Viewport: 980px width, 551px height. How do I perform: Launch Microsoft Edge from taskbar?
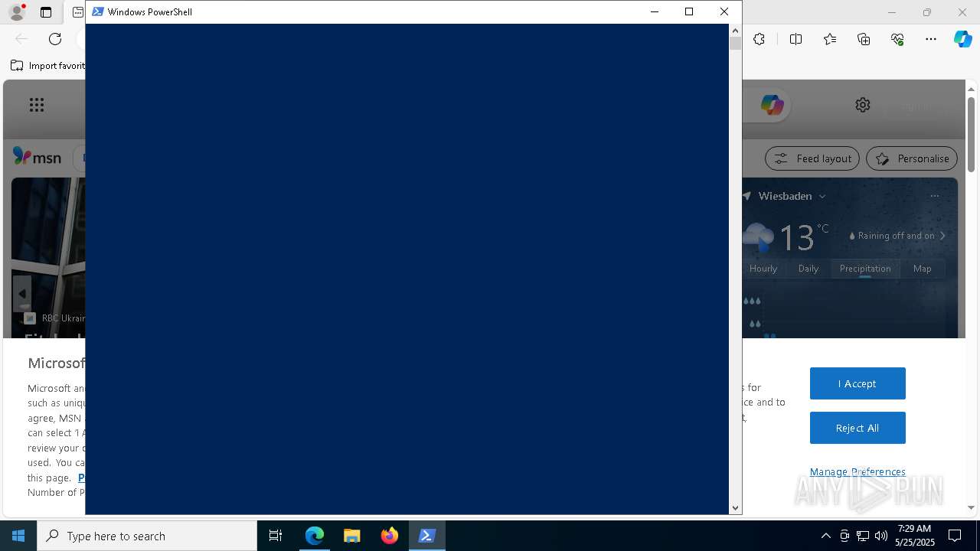tap(315, 536)
